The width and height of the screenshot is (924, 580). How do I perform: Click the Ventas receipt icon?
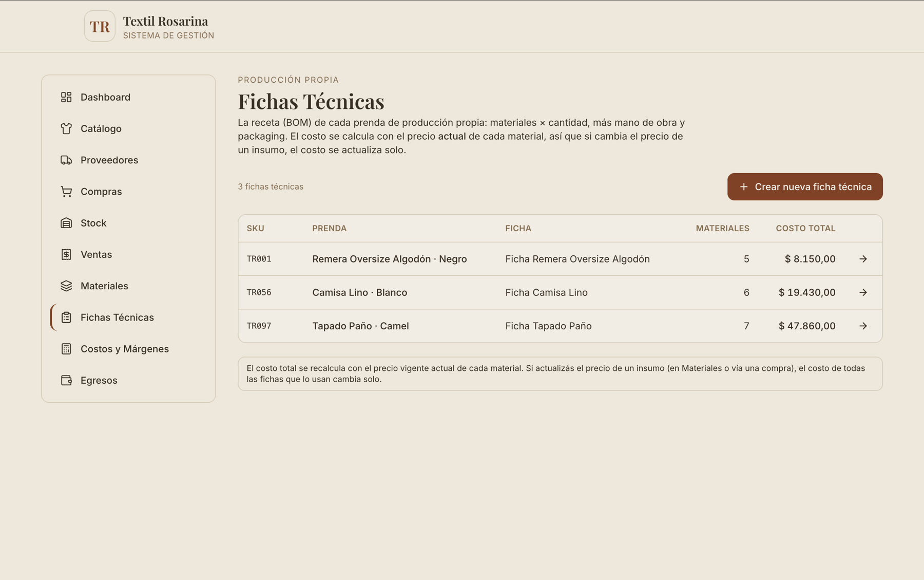(66, 254)
